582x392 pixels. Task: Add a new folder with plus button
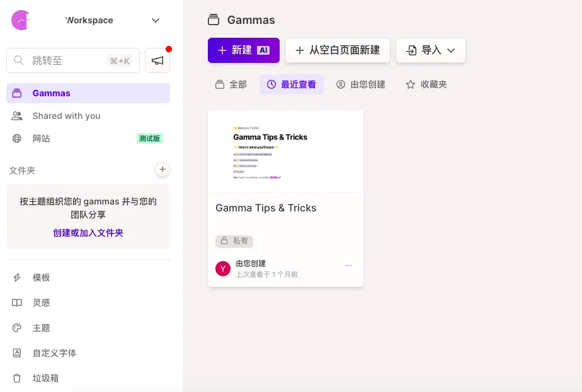click(163, 169)
